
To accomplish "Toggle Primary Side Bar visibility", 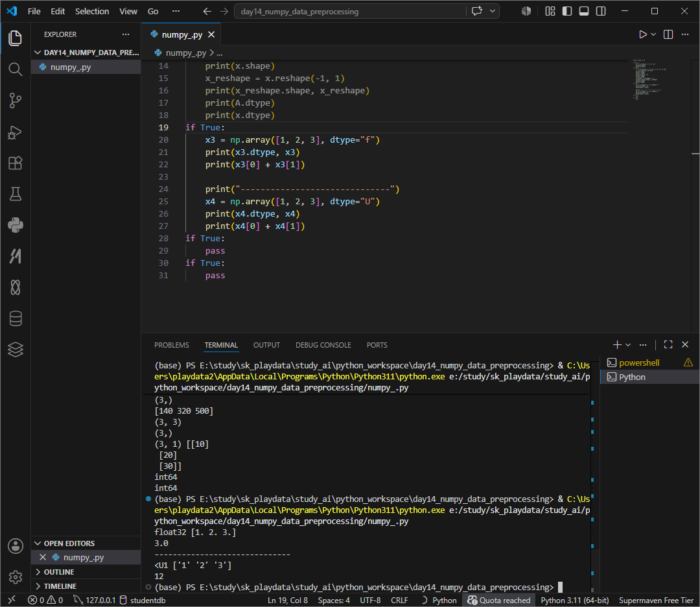I will 567,11.
